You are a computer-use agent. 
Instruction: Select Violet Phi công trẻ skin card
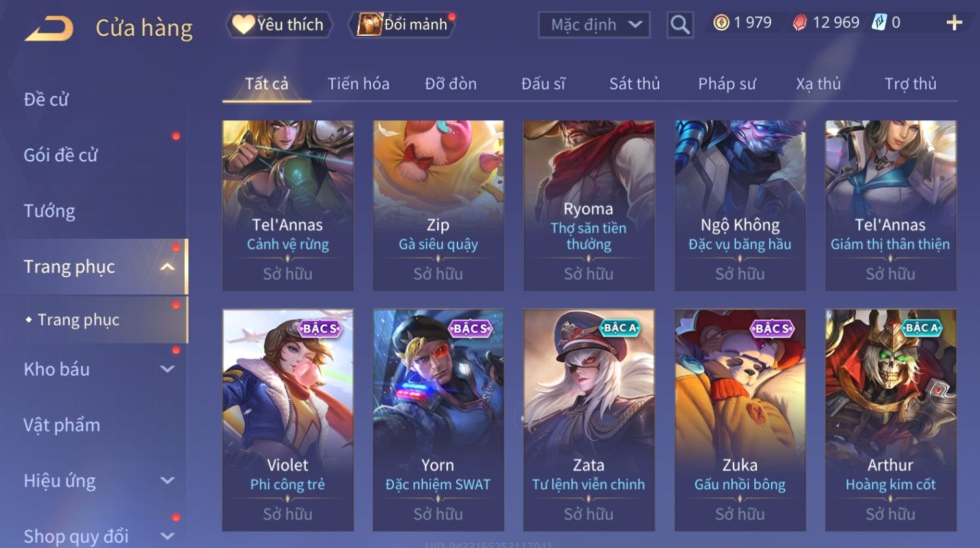[x=288, y=420]
